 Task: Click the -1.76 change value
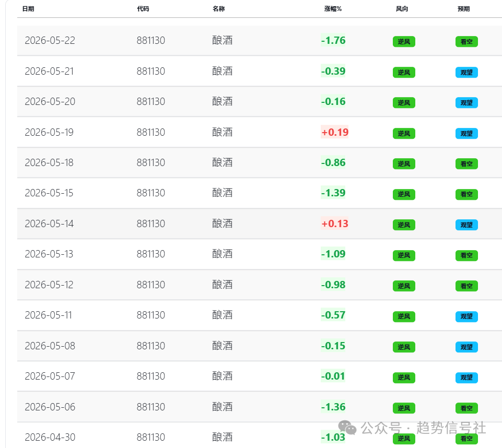tap(333, 40)
